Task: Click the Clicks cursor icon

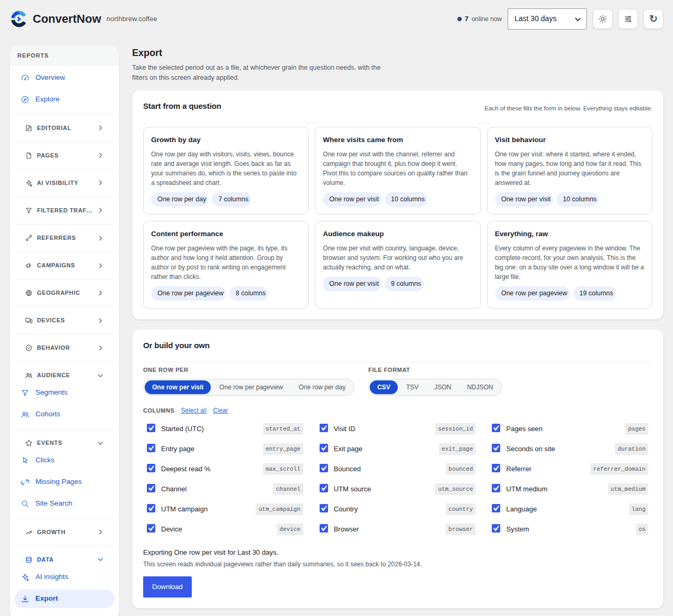Action: pyautogui.click(x=25, y=460)
